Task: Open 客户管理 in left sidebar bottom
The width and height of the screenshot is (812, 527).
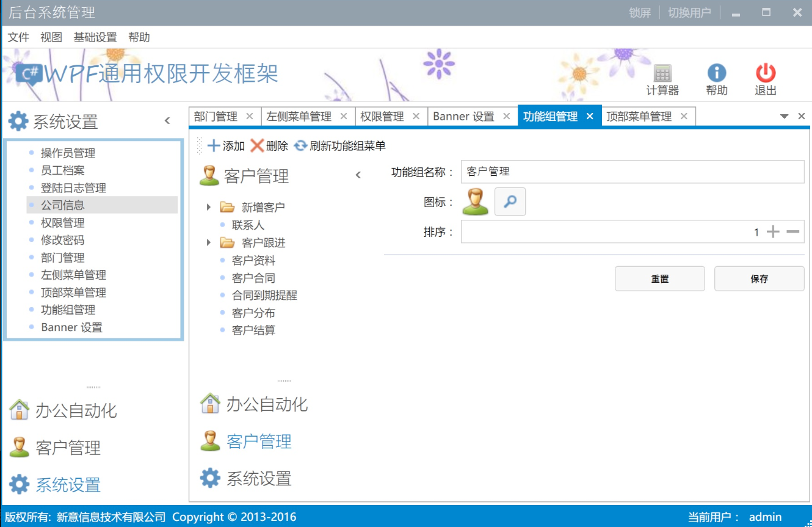Action: coord(55,448)
